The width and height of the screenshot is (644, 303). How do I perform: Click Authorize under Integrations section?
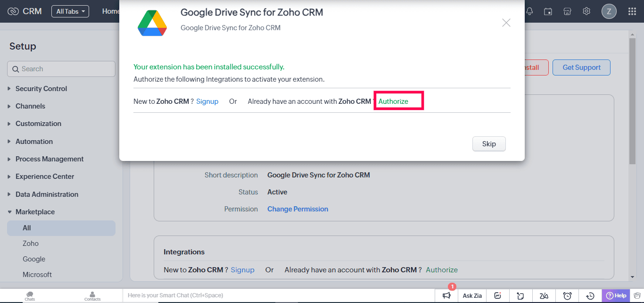[x=442, y=270]
